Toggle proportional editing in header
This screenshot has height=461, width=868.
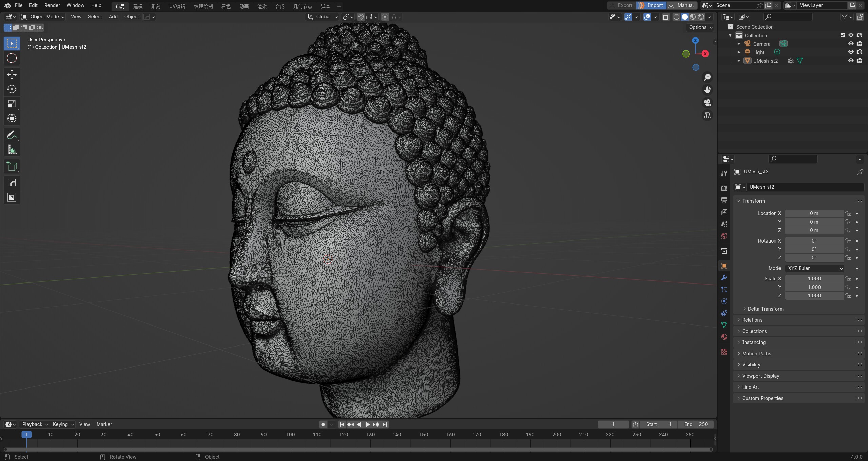[x=385, y=17]
